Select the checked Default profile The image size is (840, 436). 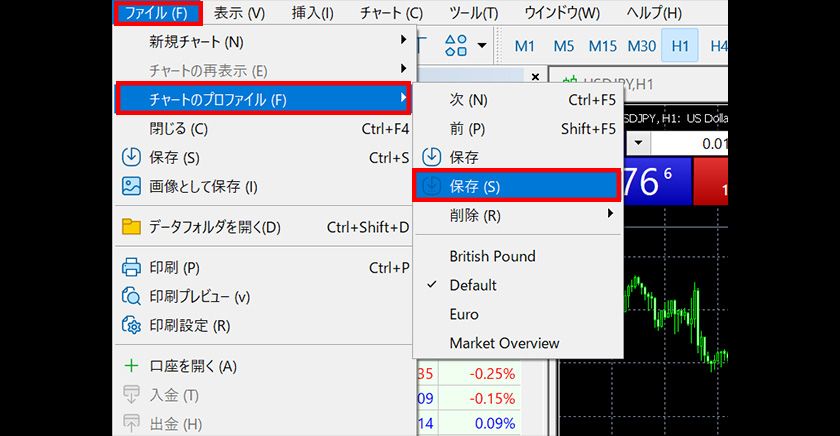pyautogui.click(x=473, y=285)
